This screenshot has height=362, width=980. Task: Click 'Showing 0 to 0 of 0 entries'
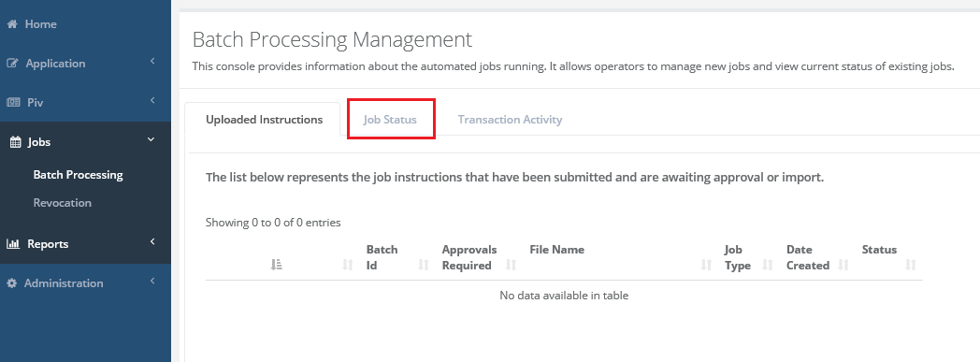(x=273, y=223)
